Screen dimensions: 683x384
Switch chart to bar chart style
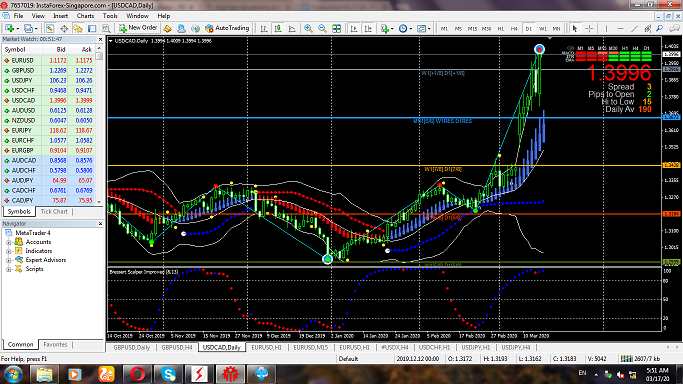[264, 28]
